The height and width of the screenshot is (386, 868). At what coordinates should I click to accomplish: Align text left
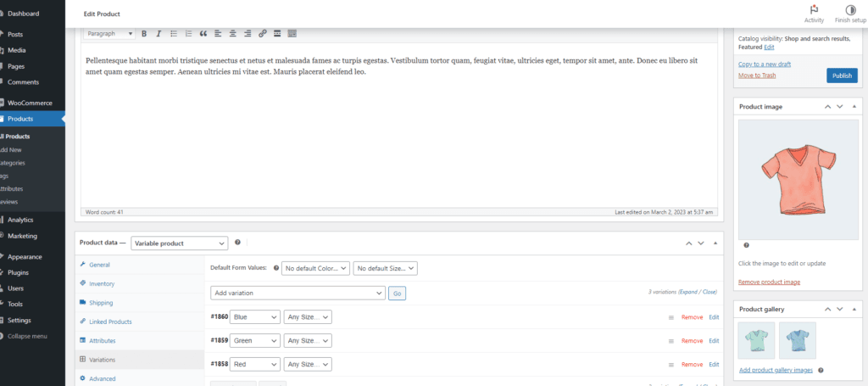(218, 34)
